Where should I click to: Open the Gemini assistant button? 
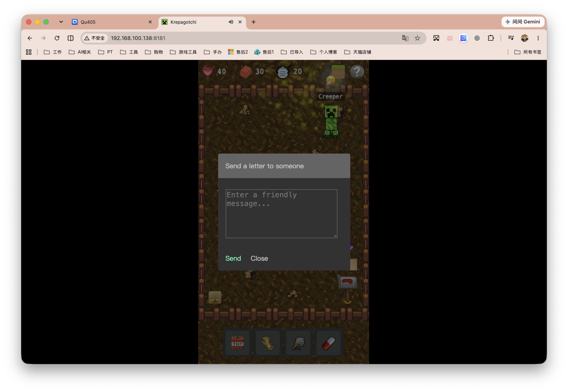523,22
